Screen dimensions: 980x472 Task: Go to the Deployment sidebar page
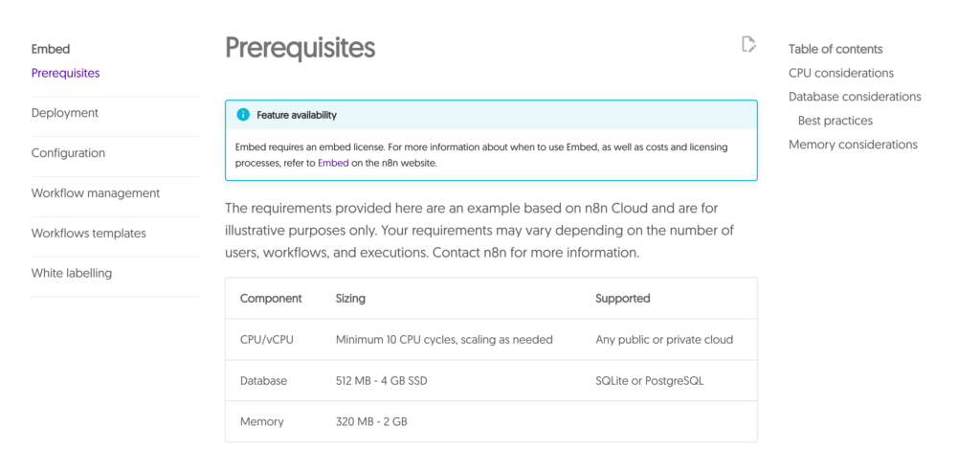65,113
